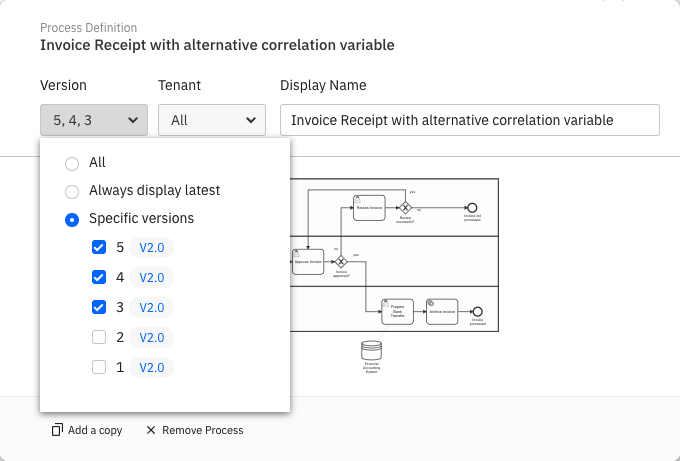Click the Display Name text field
Viewport: 680px width, 461px height.
point(470,120)
